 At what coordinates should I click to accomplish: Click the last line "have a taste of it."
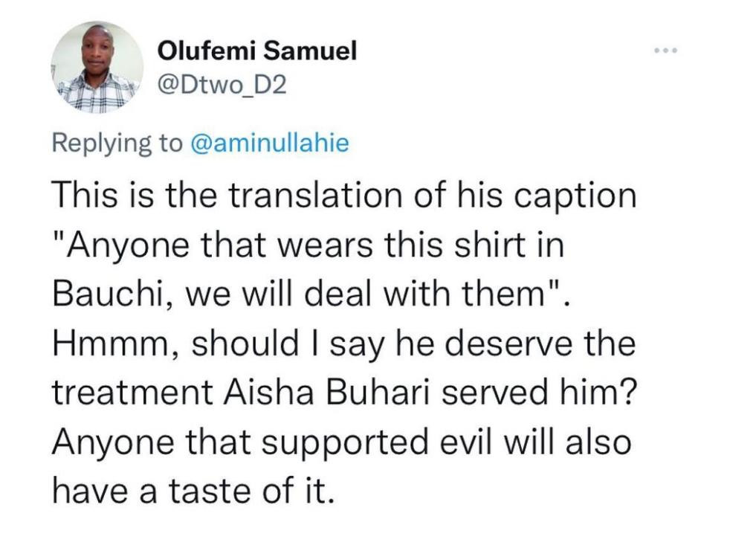(x=190, y=492)
